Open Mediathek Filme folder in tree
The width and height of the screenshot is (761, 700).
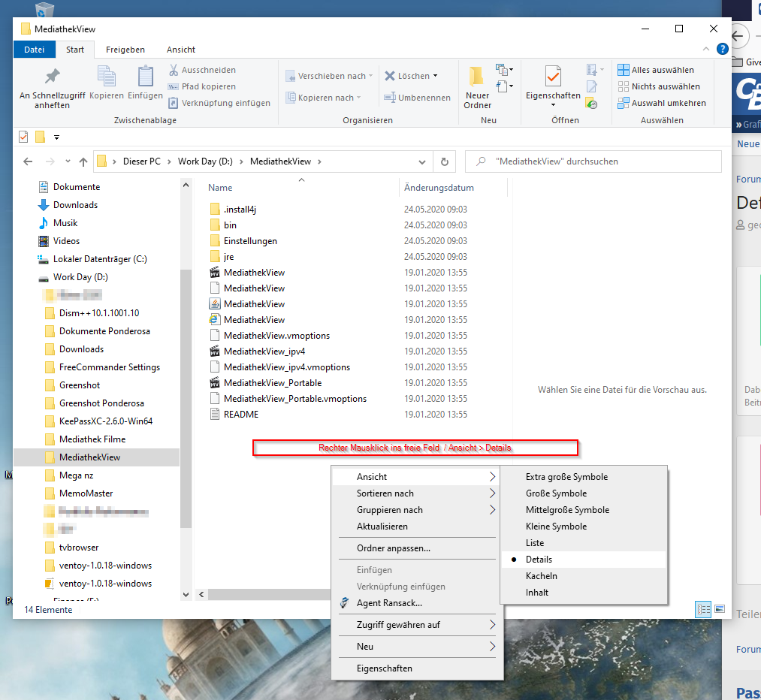point(92,439)
